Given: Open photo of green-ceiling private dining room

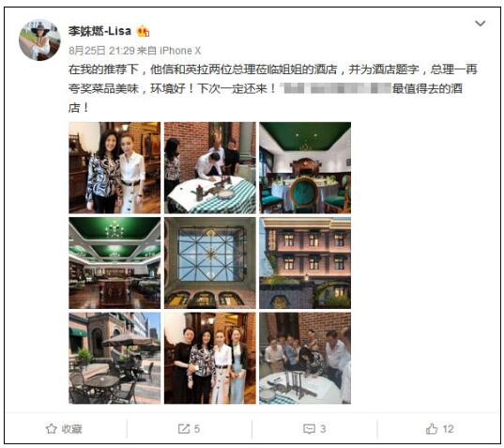Looking at the screenshot, I should coord(305,167).
